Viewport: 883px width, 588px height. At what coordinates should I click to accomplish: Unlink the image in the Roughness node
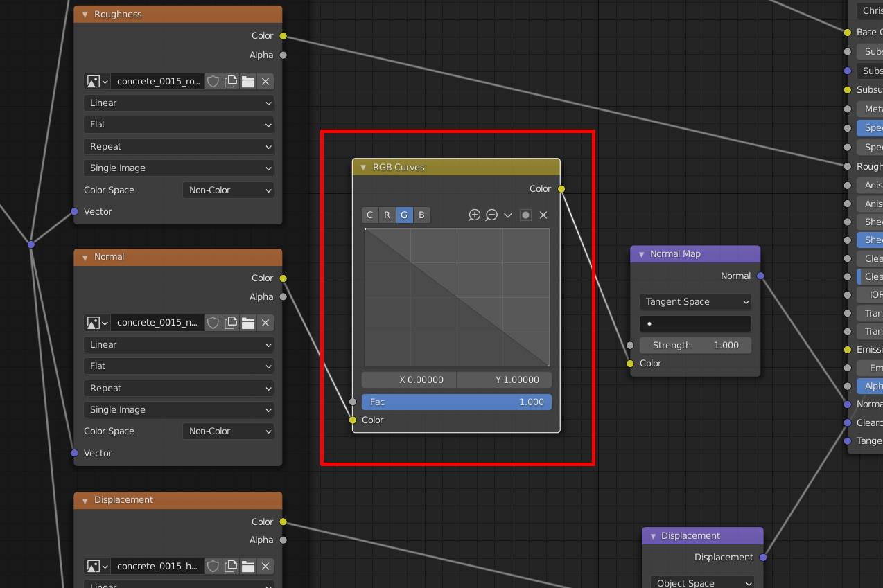(265, 82)
